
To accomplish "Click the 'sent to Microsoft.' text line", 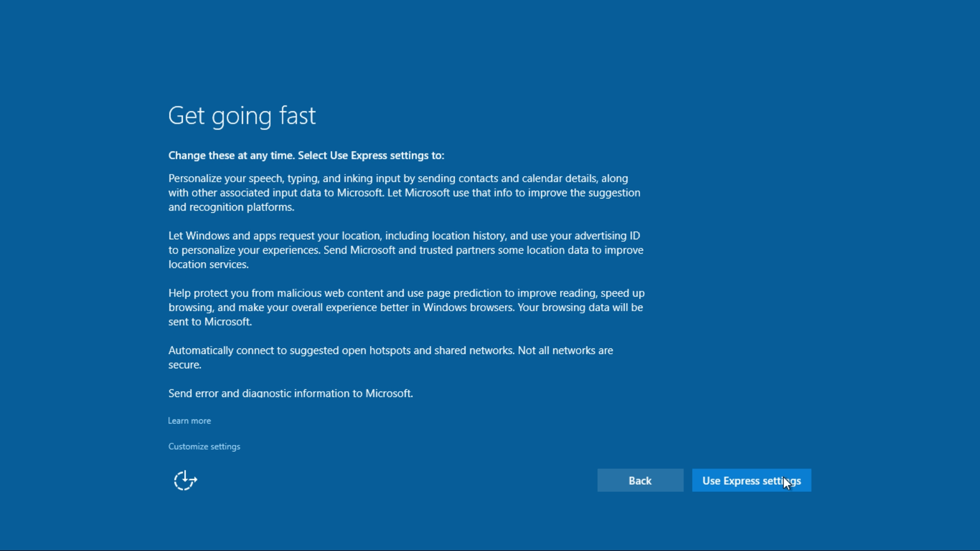I will tap(210, 322).
